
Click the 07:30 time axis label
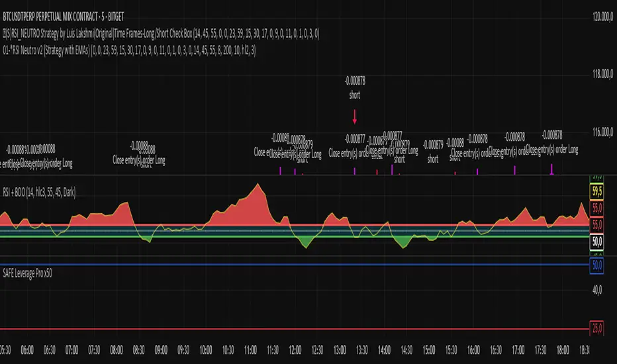click(x=94, y=349)
